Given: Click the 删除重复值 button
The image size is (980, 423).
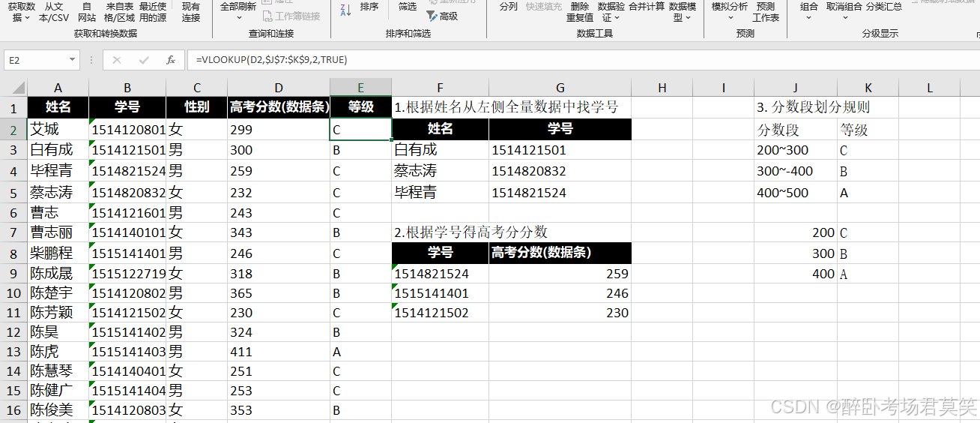Looking at the screenshot, I should [580, 11].
